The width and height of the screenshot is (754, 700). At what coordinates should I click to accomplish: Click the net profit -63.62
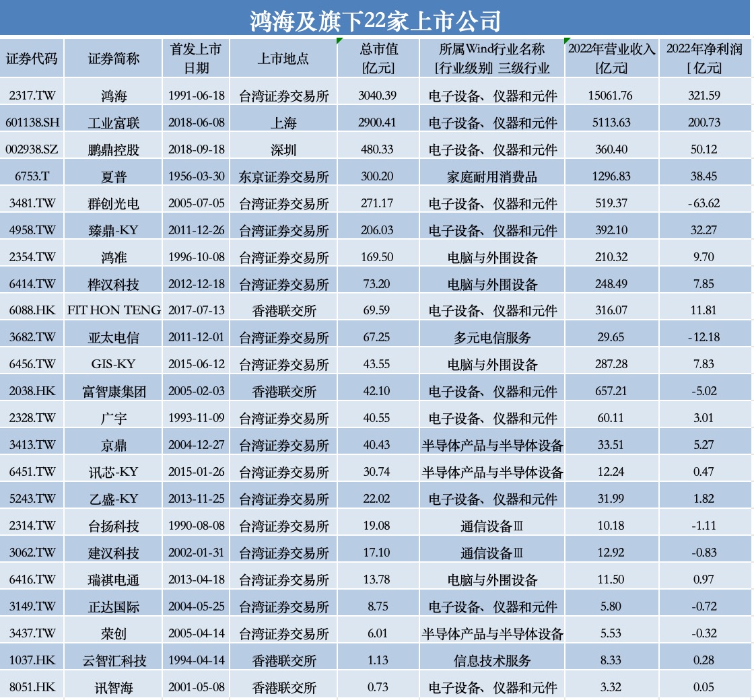coord(704,203)
